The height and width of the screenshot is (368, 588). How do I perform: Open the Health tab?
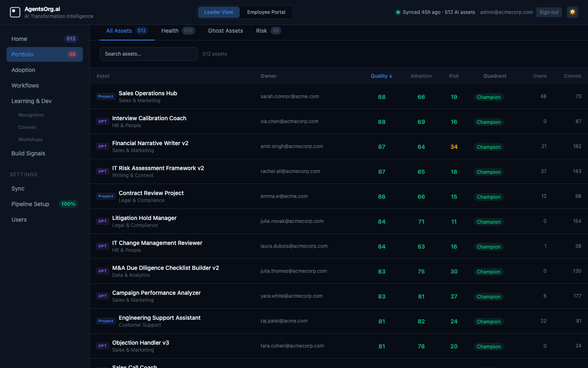pyautogui.click(x=169, y=31)
